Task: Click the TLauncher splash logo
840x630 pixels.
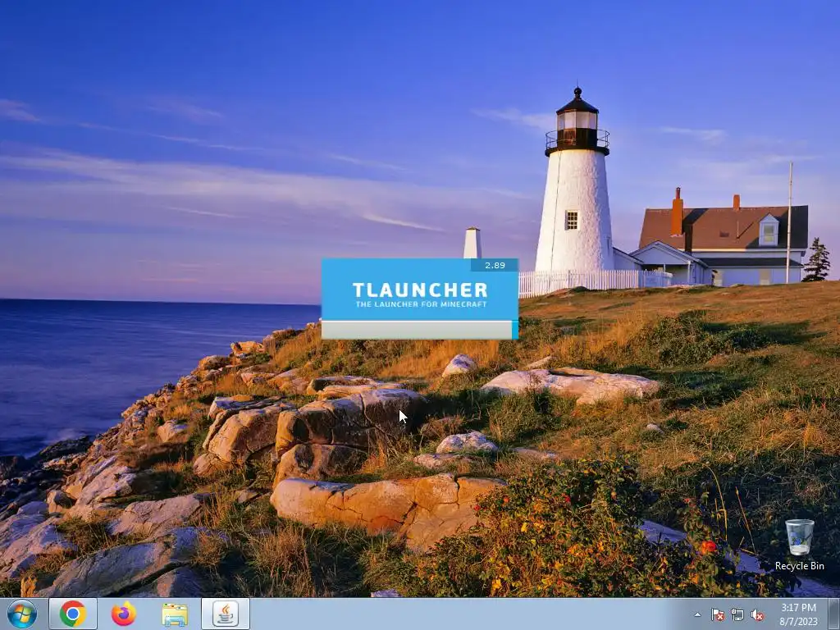Action: tap(420, 294)
